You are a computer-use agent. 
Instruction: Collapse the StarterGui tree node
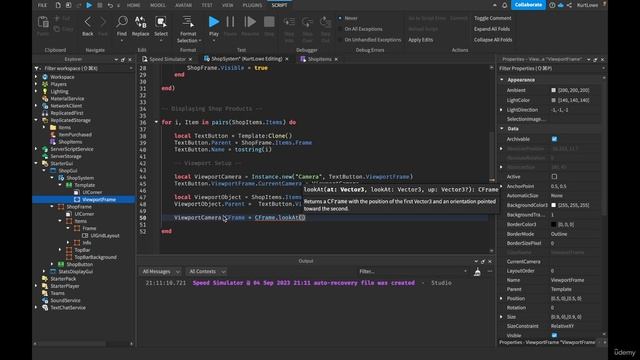click(36, 163)
